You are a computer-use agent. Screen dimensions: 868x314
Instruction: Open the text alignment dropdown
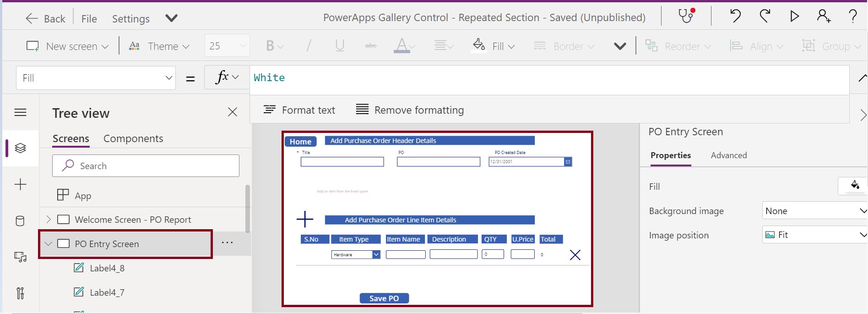pos(444,46)
